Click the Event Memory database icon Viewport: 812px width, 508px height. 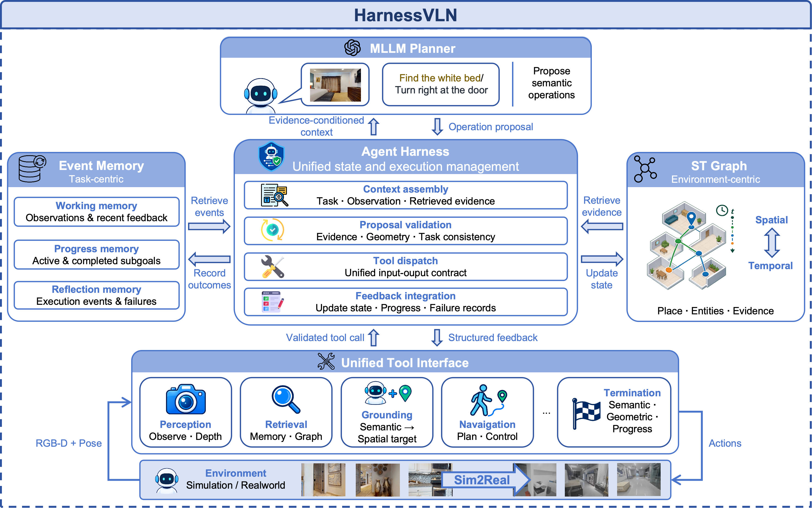point(32,168)
